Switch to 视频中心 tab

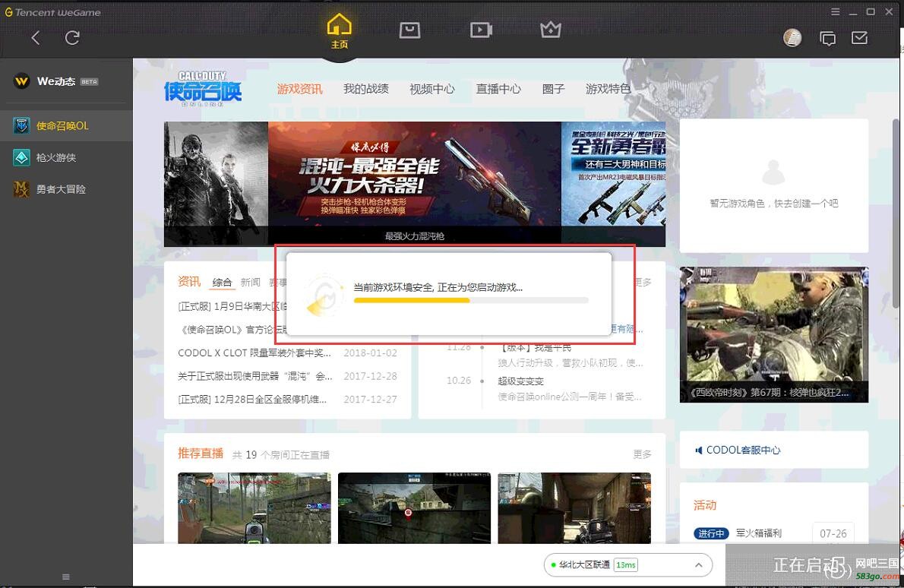tap(432, 89)
